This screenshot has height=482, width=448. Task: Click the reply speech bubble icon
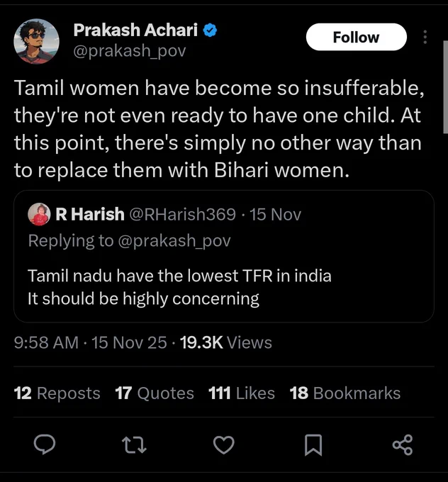click(x=45, y=444)
